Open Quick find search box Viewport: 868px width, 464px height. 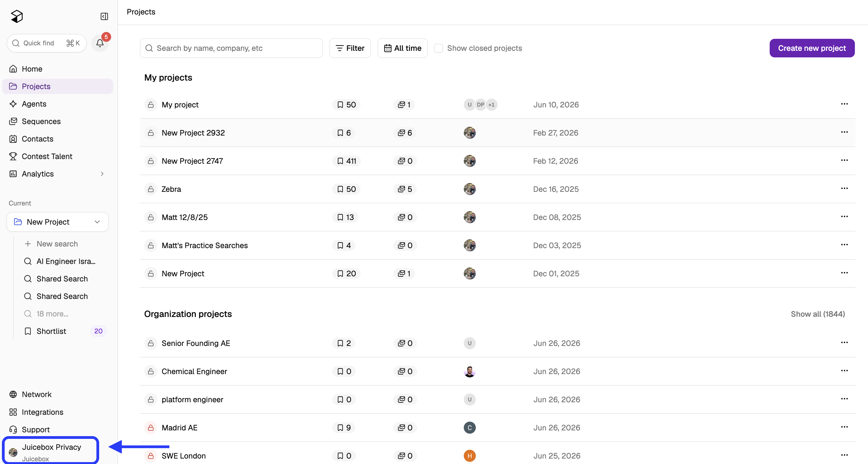[47, 43]
